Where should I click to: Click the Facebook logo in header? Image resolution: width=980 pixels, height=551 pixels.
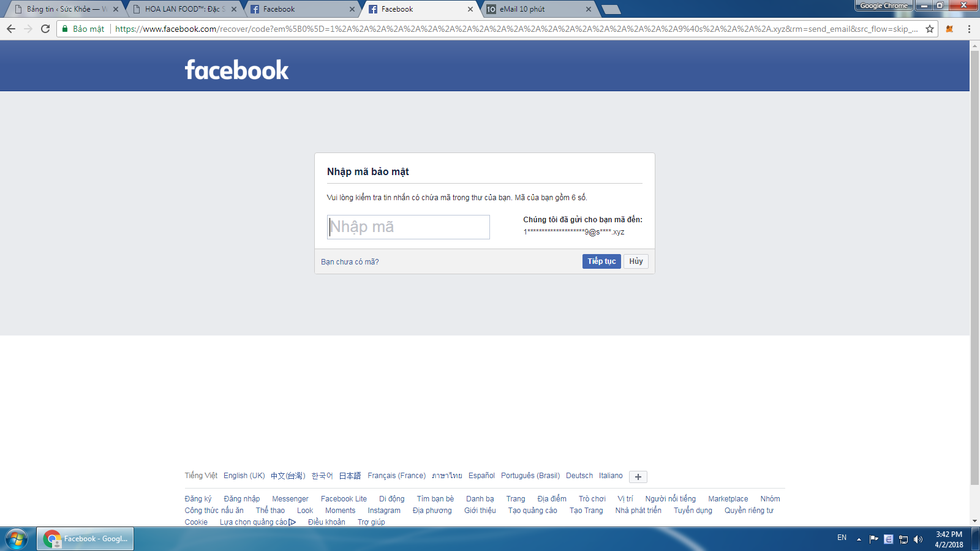[236, 70]
